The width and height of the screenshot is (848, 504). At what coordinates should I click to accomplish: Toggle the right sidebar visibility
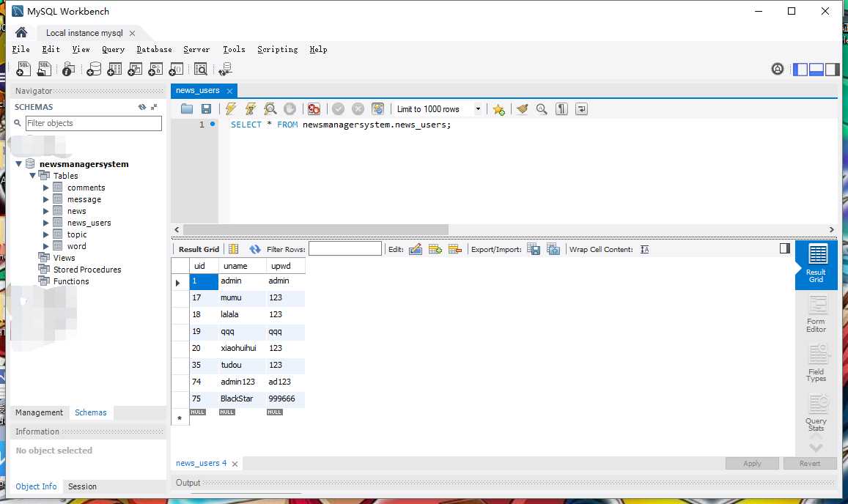[x=833, y=69]
